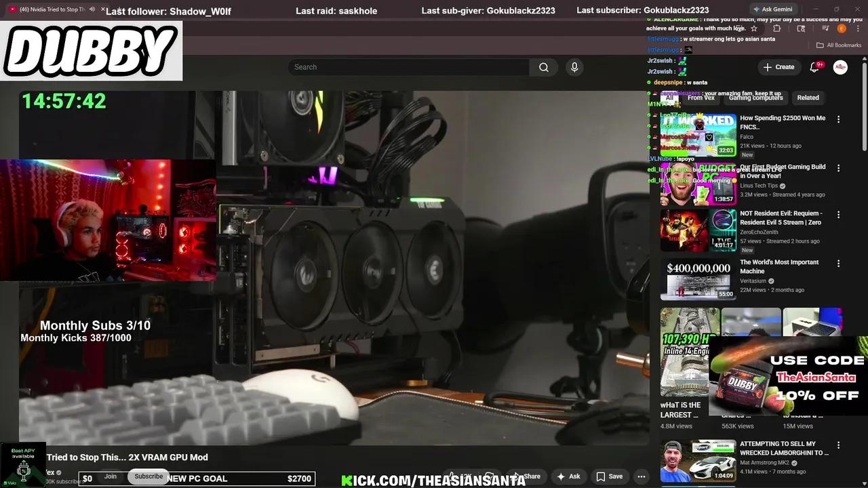Open NOT Resident Evil: Requiem stream thumbnail
Image resolution: width=868 pixels, height=488 pixels.
(698, 230)
